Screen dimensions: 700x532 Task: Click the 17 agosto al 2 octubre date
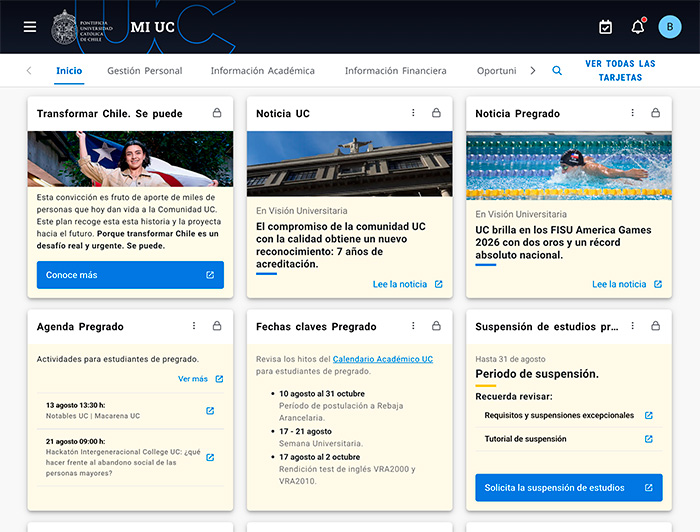pyautogui.click(x=320, y=457)
